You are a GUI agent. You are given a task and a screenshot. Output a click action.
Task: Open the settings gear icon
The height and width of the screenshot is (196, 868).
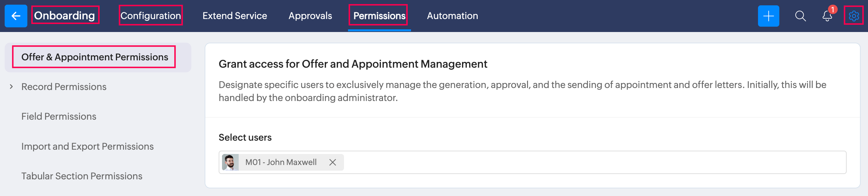click(854, 16)
